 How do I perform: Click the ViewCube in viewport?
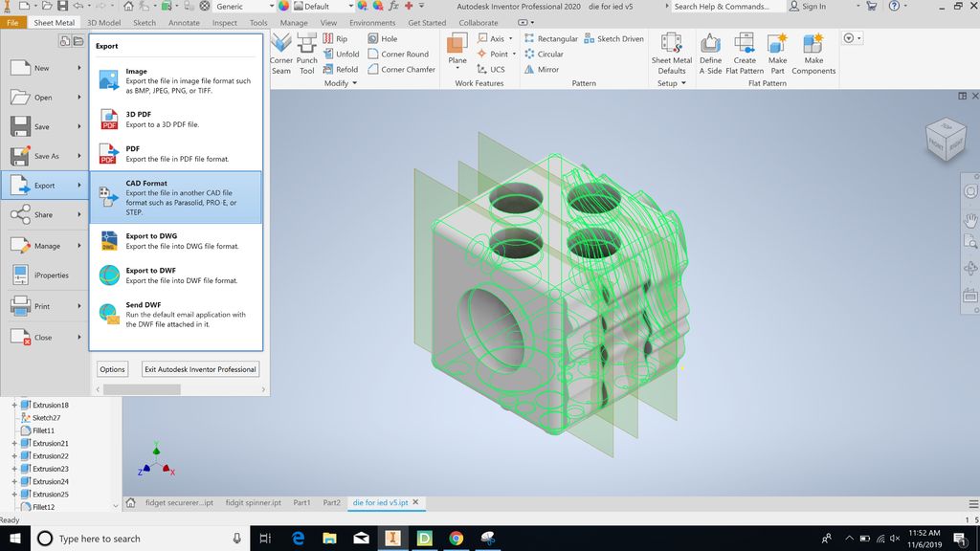tap(947, 140)
